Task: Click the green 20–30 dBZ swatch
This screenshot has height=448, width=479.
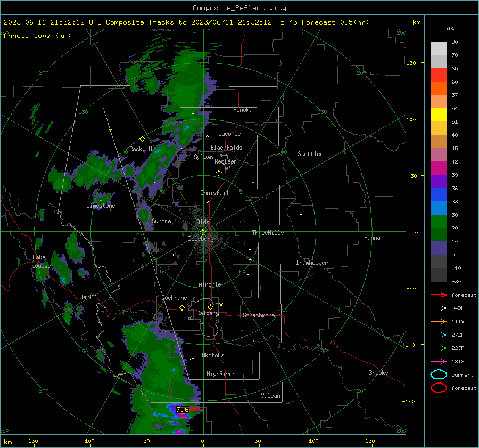Action: (x=439, y=222)
